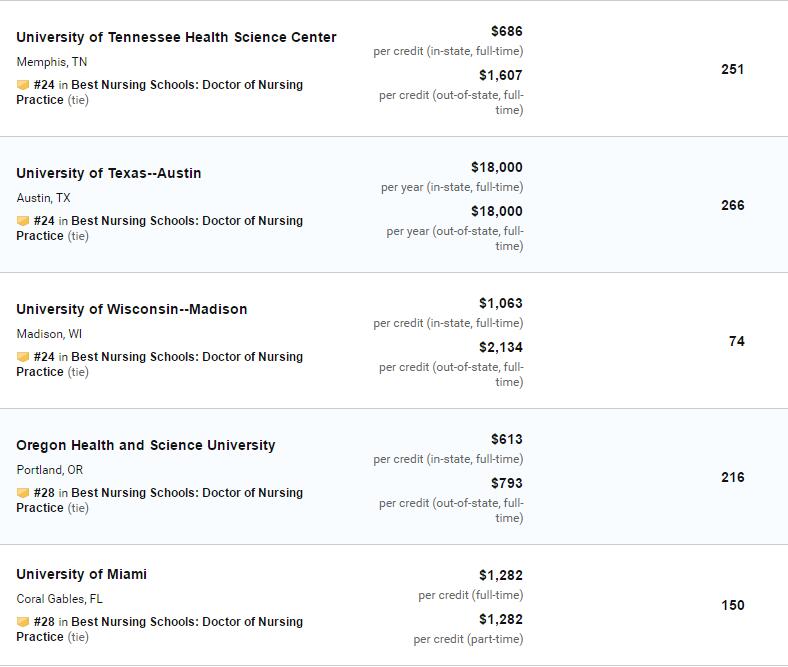This screenshot has height=667, width=788.
Task: Open the University of Texas--Austin school page
Action: tap(109, 173)
